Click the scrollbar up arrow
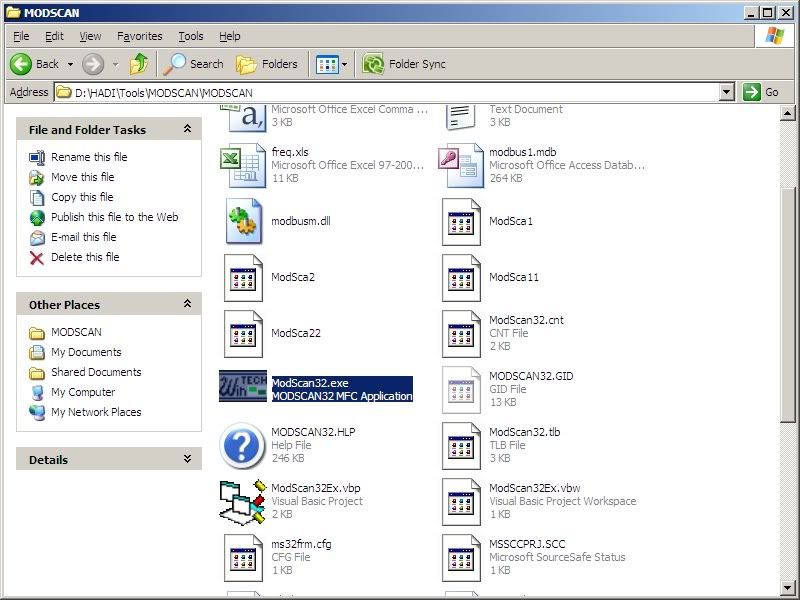Screen dimensions: 800x600 coord(787,113)
